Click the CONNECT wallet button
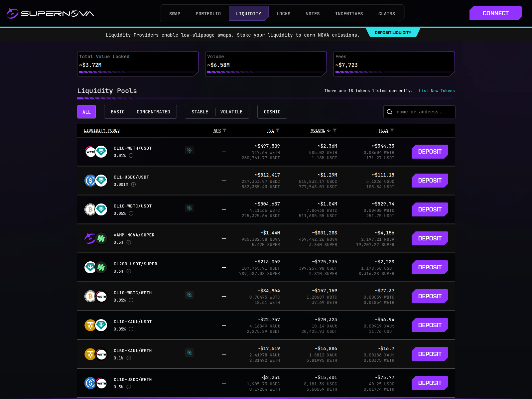Viewport: 532px width, 399px height. tap(496, 13)
